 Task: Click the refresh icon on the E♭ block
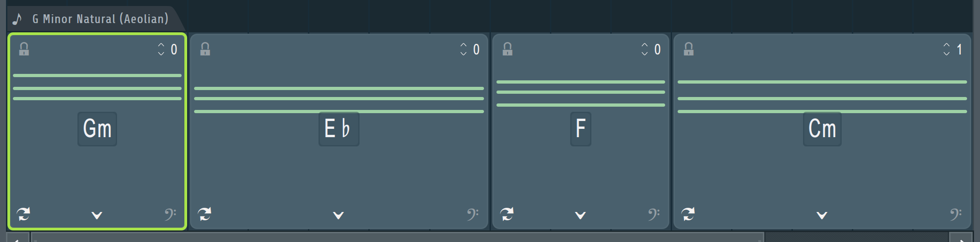point(205,214)
